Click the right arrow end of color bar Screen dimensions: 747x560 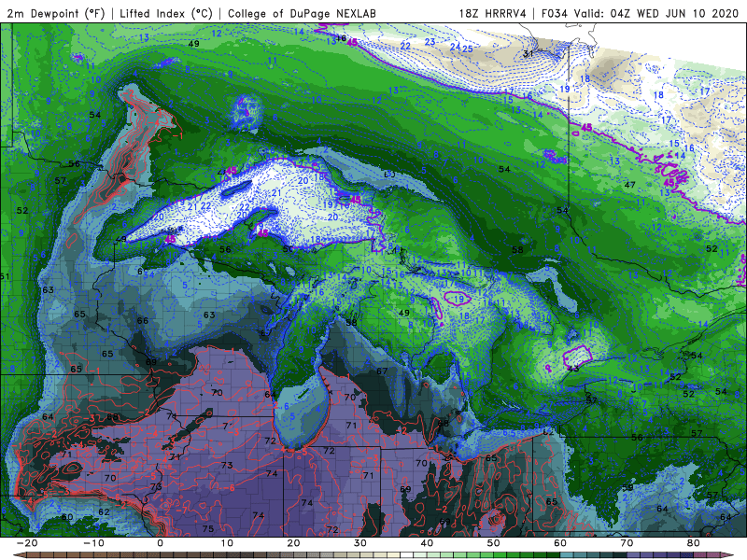click(x=728, y=555)
